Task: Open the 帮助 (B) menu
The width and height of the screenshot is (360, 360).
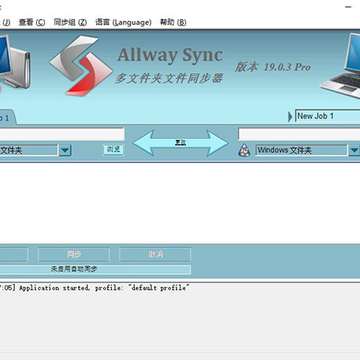Action: tap(173, 22)
